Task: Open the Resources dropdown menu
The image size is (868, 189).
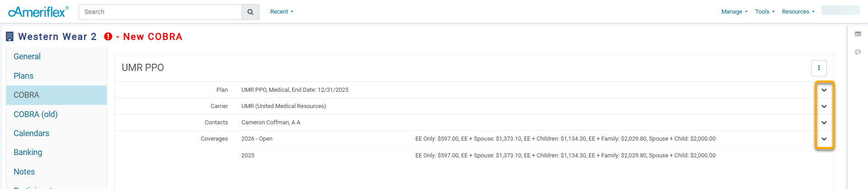Action: pyautogui.click(x=798, y=12)
